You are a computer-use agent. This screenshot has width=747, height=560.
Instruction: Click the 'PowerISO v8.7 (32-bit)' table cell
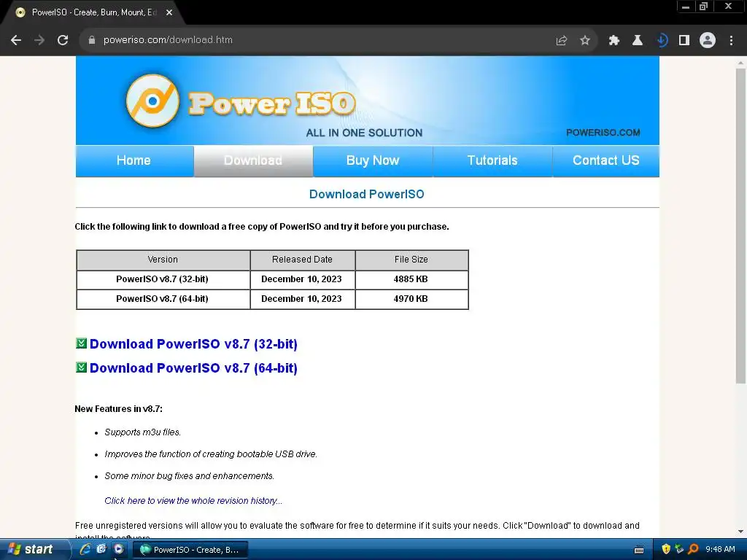click(x=163, y=279)
